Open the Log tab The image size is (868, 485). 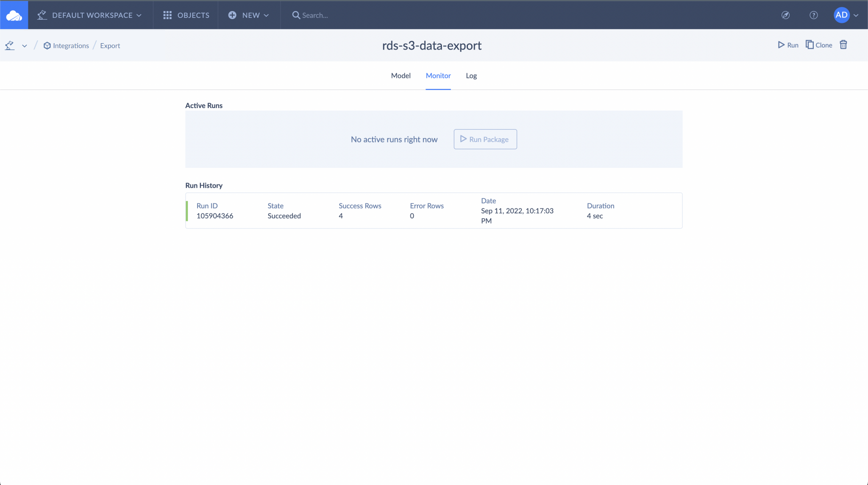471,75
